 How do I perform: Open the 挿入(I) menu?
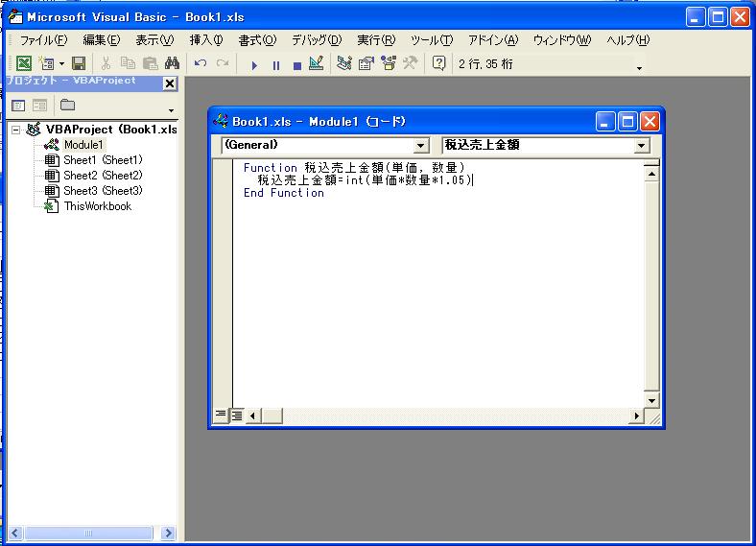click(206, 40)
